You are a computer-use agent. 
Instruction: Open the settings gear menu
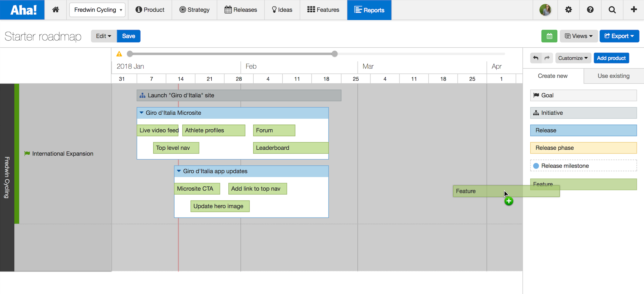[x=568, y=10]
